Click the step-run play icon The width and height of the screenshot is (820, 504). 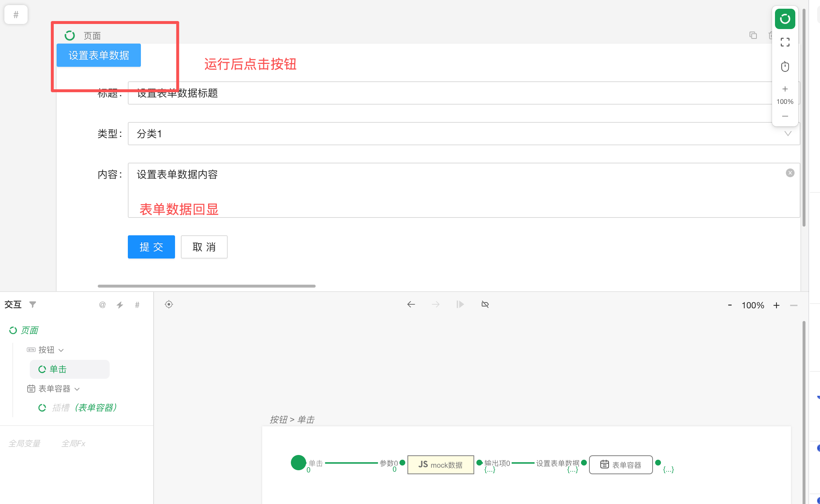(x=460, y=304)
